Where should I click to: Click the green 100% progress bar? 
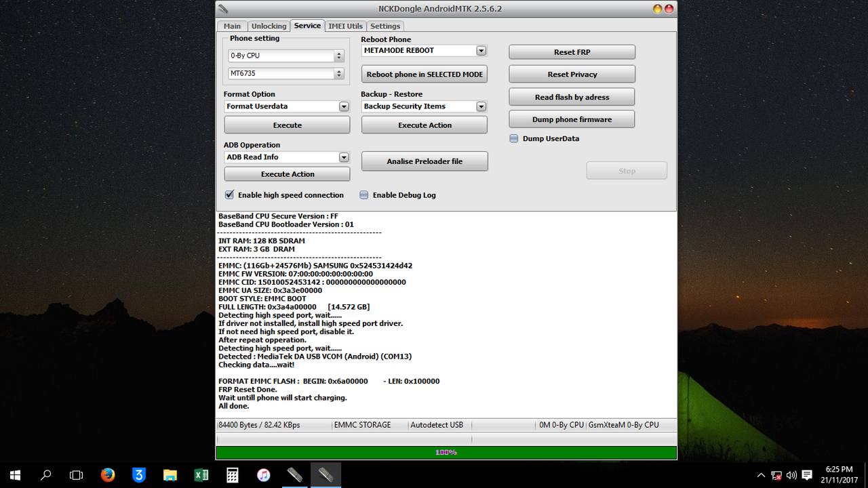click(x=446, y=452)
